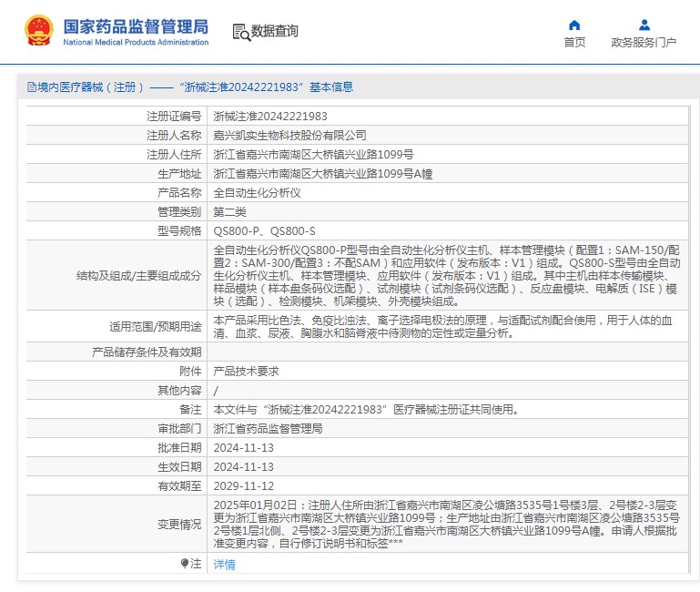
Task: Open 政务服务门户 text link
Action: [644, 42]
